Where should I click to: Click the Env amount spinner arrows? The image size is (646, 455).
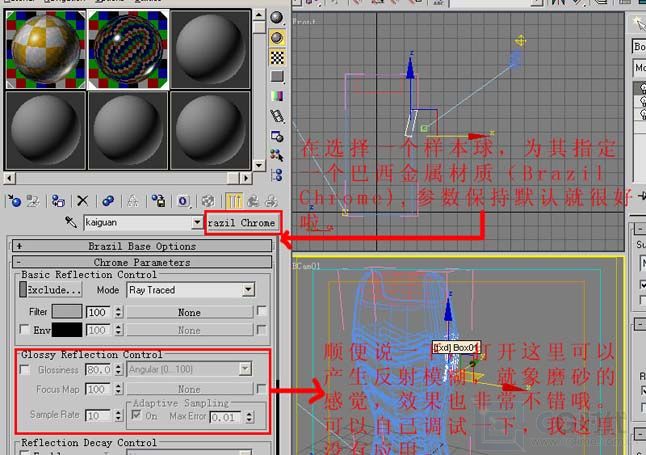click(x=119, y=330)
